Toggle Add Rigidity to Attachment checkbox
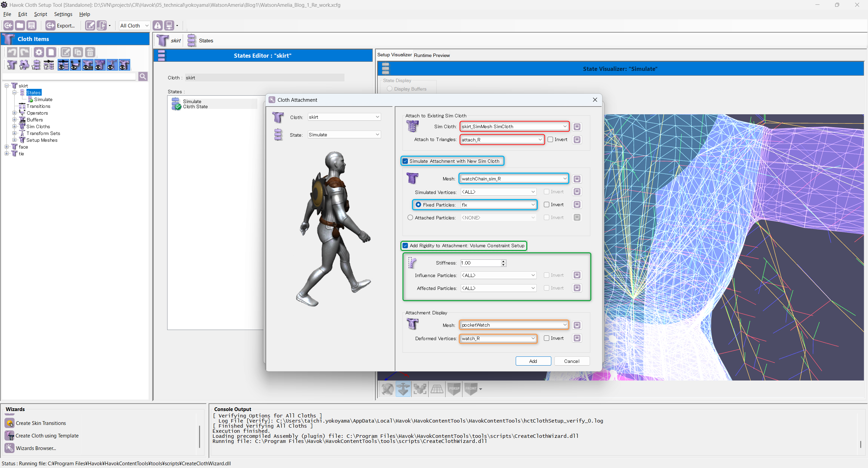This screenshot has width=868, height=468. pos(405,246)
